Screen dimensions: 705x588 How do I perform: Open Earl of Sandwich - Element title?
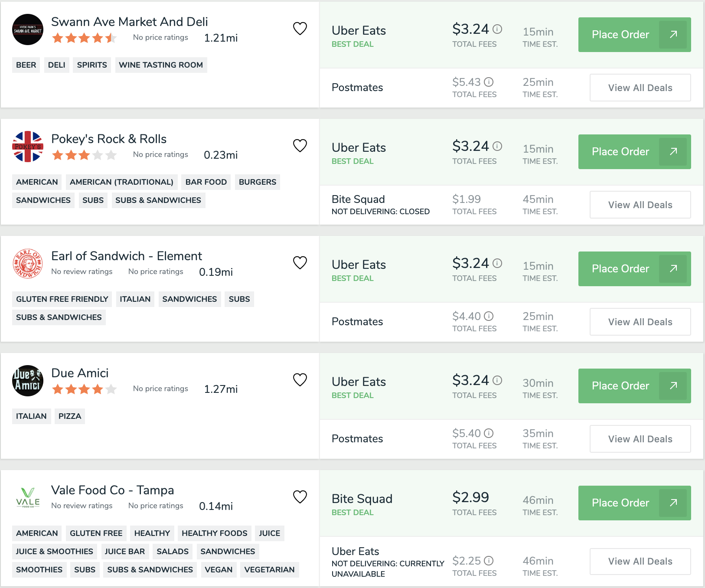pyautogui.click(x=127, y=256)
